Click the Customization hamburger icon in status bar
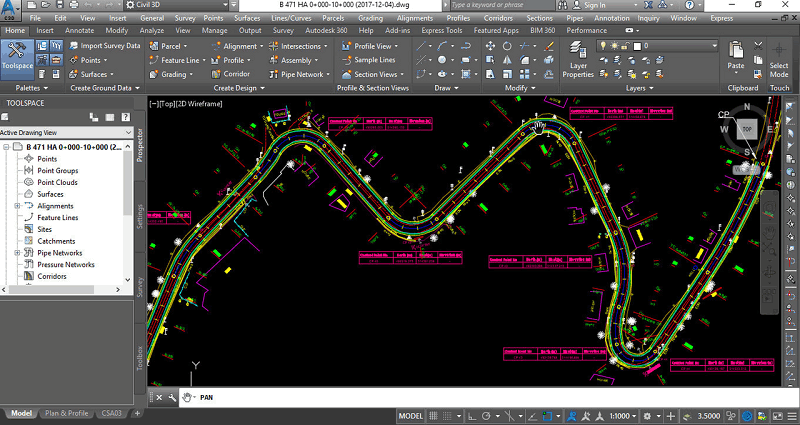The image size is (800, 425). point(792,416)
